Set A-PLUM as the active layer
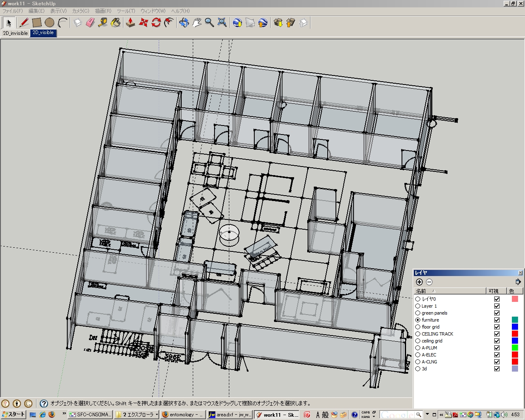Viewport: 525px width, 420px height. (418, 348)
